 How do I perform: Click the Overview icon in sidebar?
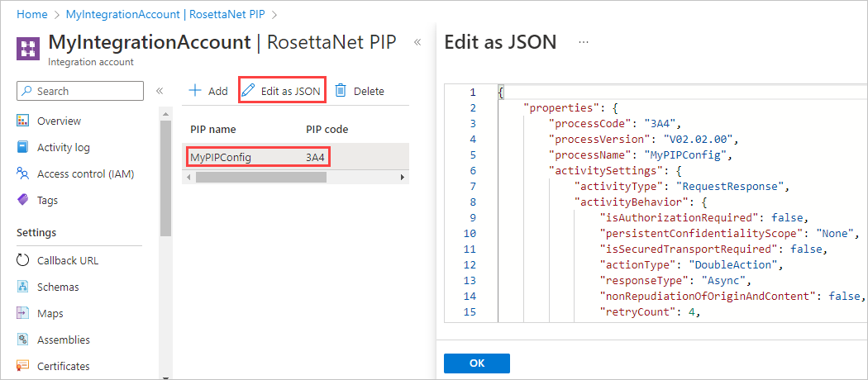(22, 121)
